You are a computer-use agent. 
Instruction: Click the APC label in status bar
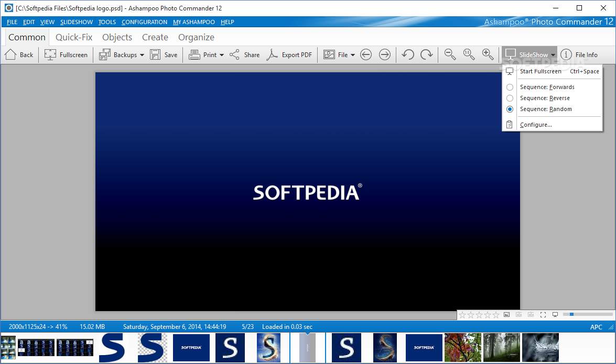point(596,327)
